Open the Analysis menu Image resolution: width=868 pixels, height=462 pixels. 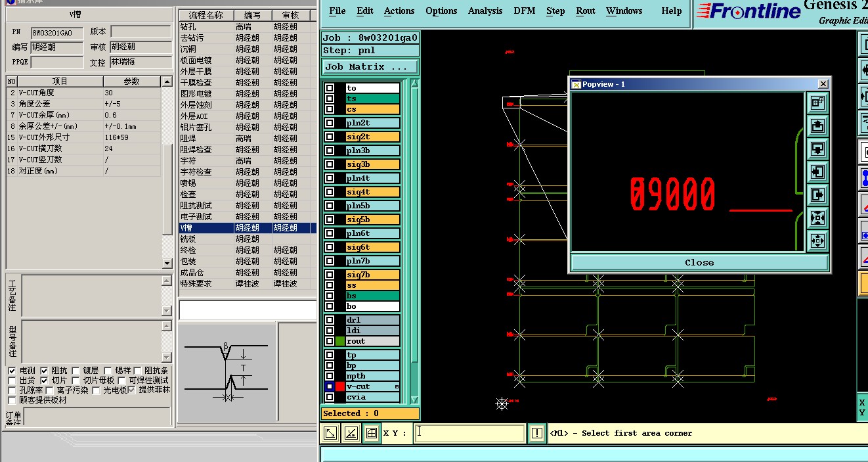point(485,11)
